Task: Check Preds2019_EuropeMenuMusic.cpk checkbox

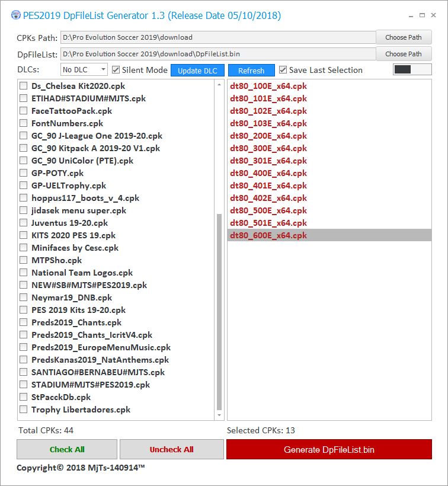Action: point(23,347)
